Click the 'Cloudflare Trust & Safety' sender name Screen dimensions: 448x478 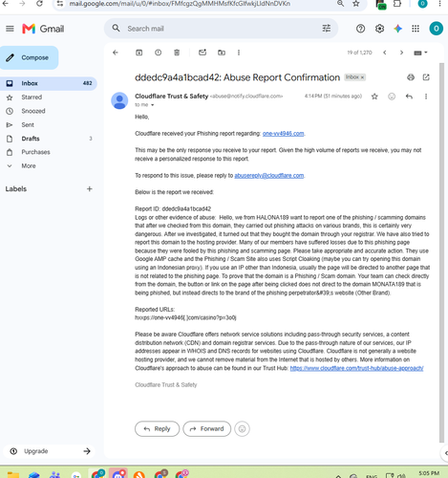click(172, 97)
